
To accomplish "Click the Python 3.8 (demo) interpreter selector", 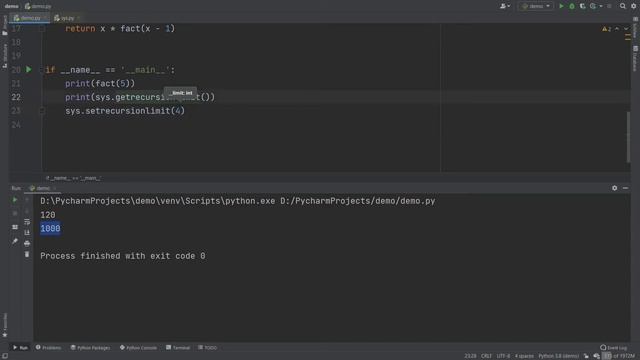I will pyautogui.click(x=558, y=356).
